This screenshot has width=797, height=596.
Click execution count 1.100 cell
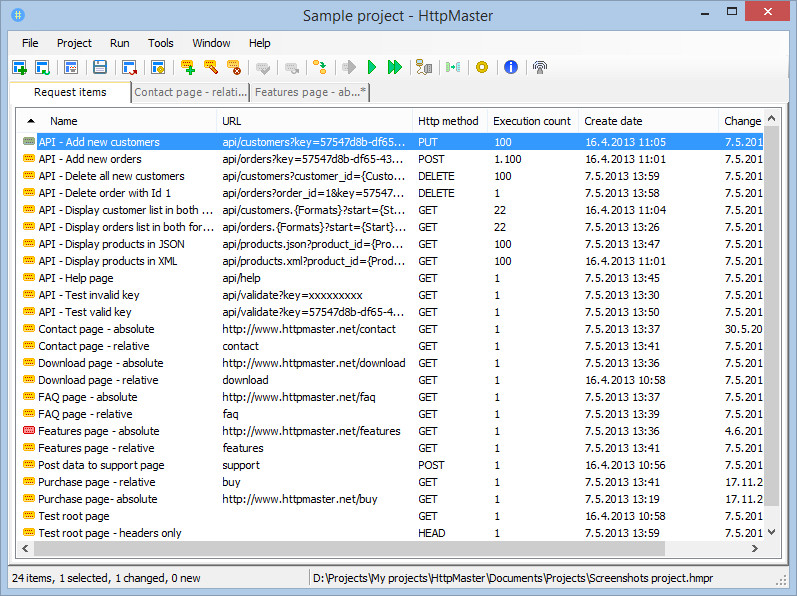pos(508,159)
